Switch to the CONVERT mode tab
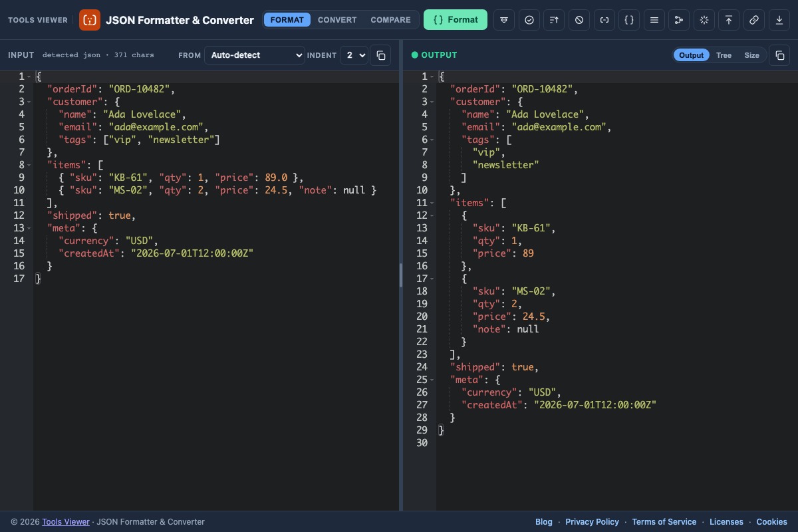 tap(337, 20)
